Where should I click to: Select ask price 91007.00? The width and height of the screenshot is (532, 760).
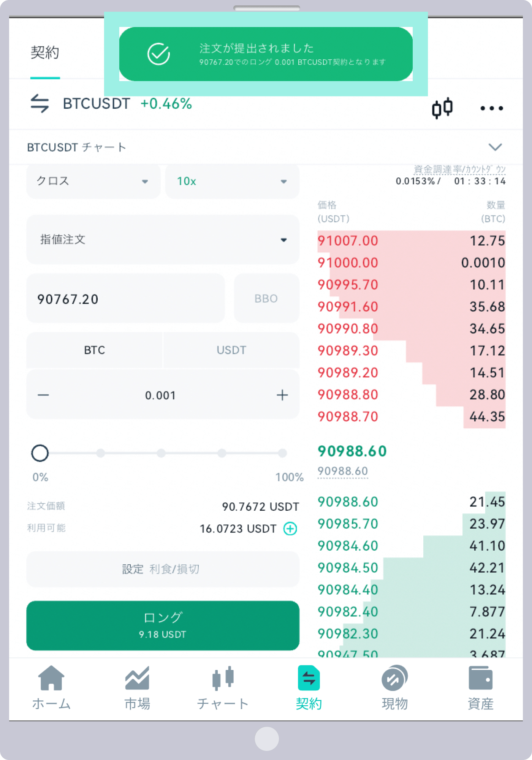point(348,241)
